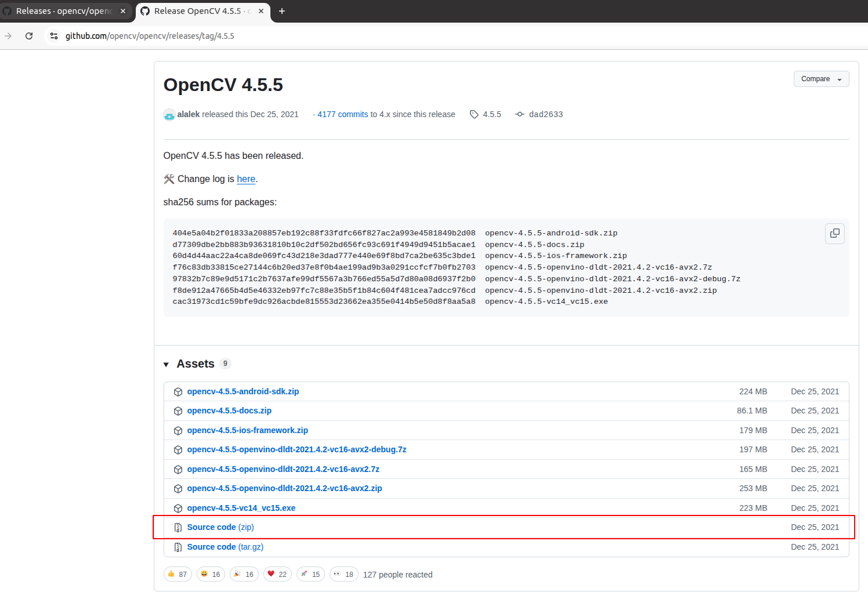Viewport: 868px width, 610px height.
Task: Switch to the 'Releases · opencv/opencv' tab
Action: coord(65,11)
